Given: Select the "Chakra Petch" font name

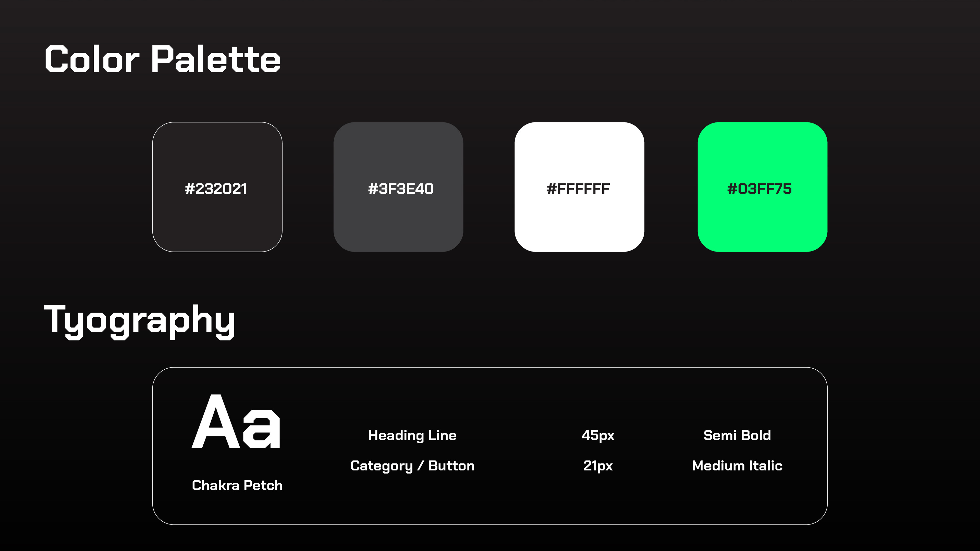Looking at the screenshot, I should [x=237, y=485].
